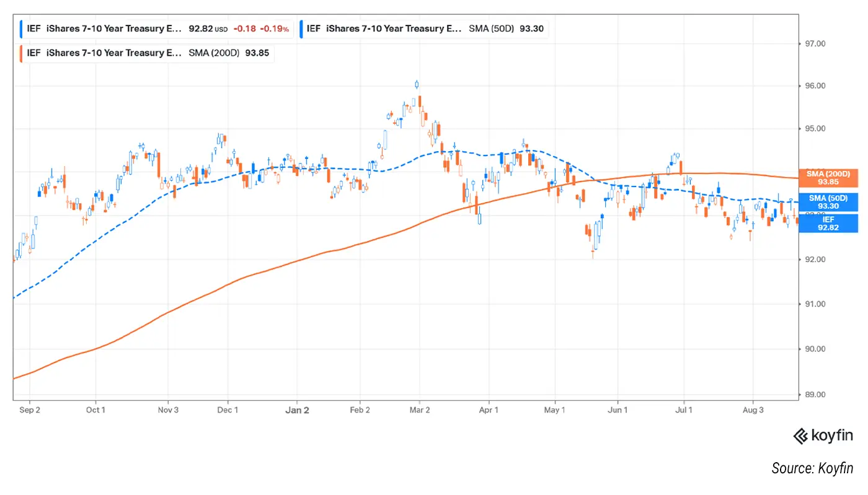Click the Dec 1 date label
Screen dimensions: 868x495
(x=228, y=410)
